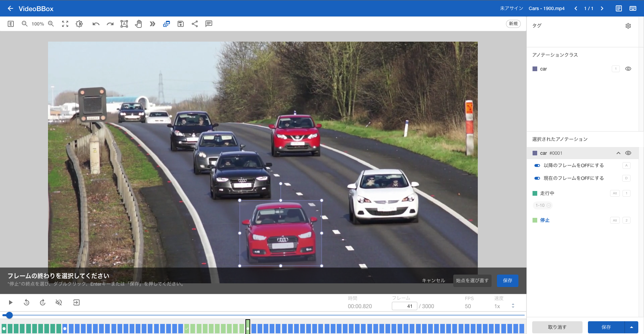Screen dimensions: 644x334
Task: Select the 走行中 attribute
Action: (547, 193)
